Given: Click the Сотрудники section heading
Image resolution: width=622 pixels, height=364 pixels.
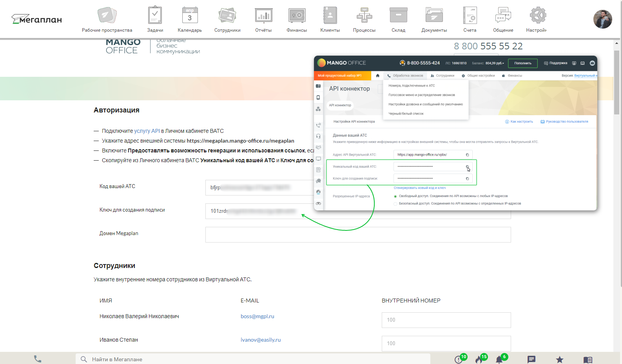Looking at the screenshot, I should pos(114,266).
